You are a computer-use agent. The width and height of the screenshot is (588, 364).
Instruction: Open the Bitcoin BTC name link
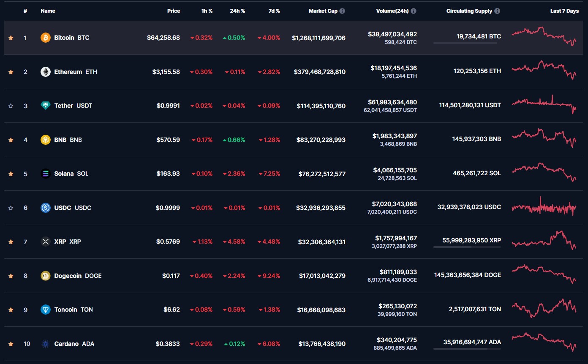click(x=72, y=38)
